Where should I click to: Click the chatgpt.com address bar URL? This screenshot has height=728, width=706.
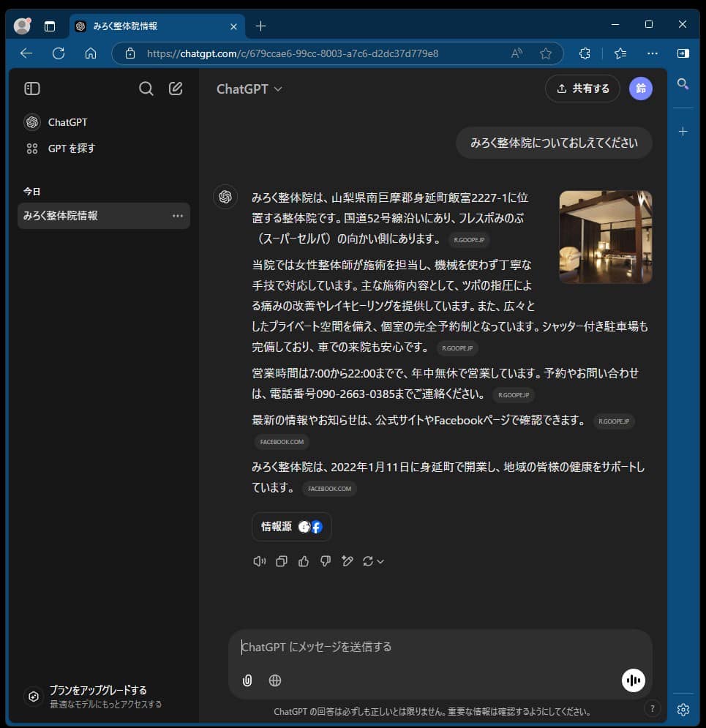tap(293, 54)
